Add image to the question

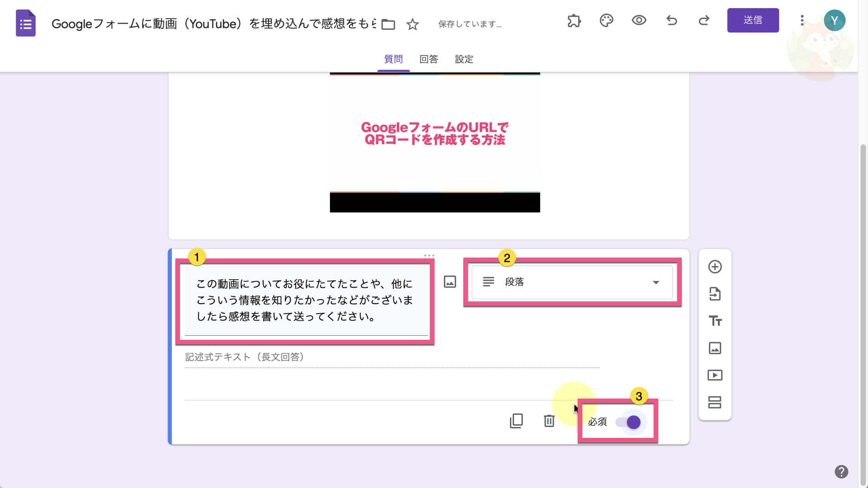pyautogui.click(x=450, y=282)
